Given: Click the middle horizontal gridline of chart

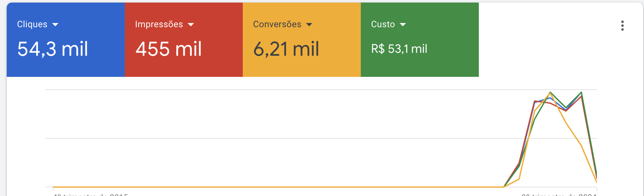Looking at the screenshot, I should [257, 138].
